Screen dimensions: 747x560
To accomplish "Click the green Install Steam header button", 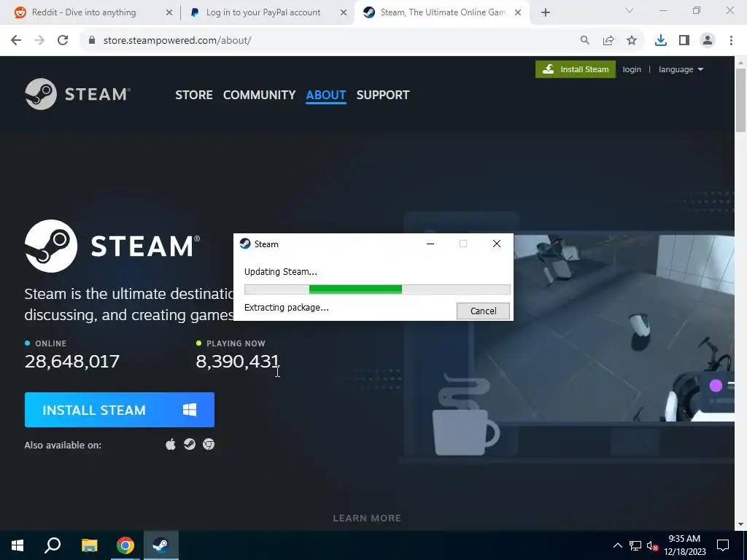I will [x=575, y=69].
